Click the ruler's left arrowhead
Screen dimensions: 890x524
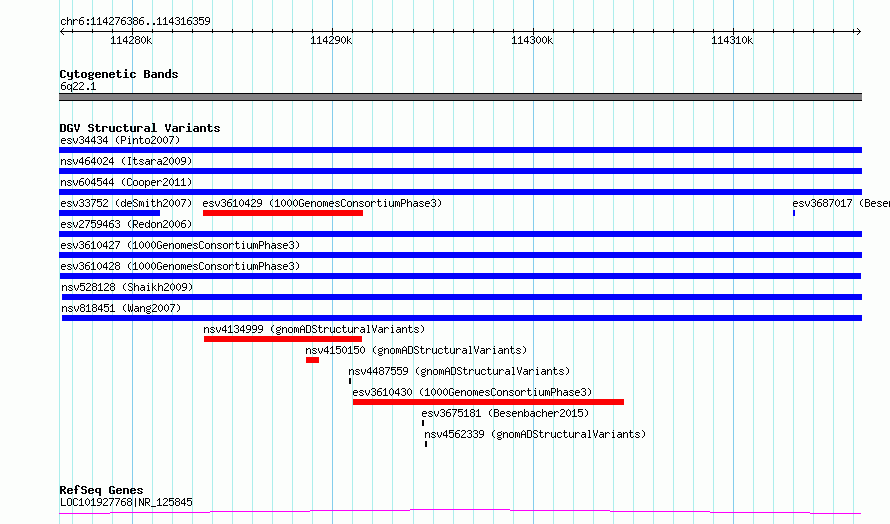tap(62, 31)
